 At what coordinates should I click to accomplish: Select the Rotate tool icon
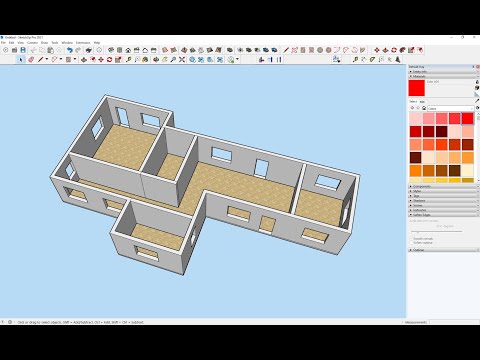(109, 60)
